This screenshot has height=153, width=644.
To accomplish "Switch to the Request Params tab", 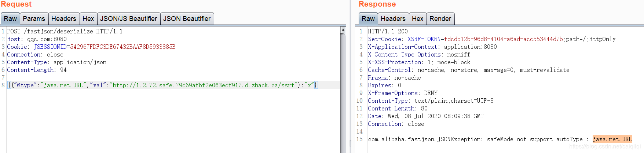I will click(34, 19).
